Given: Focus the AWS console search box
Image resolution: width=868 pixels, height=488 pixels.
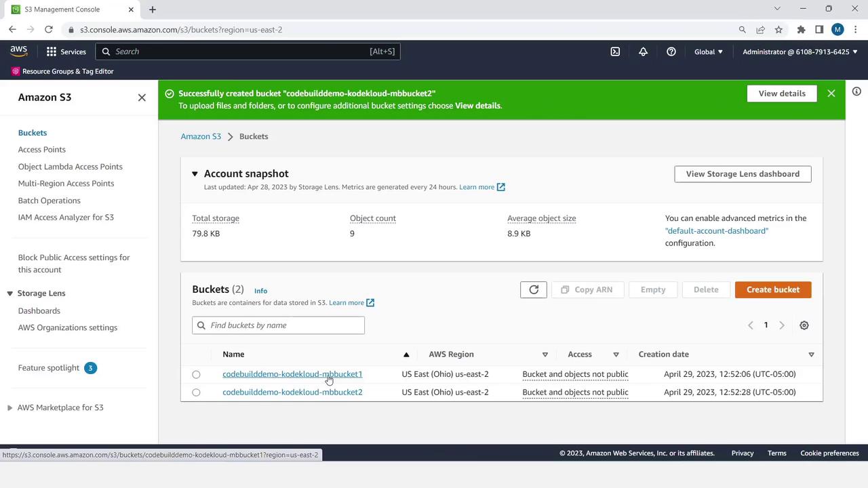Looking at the screenshot, I should point(248,52).
